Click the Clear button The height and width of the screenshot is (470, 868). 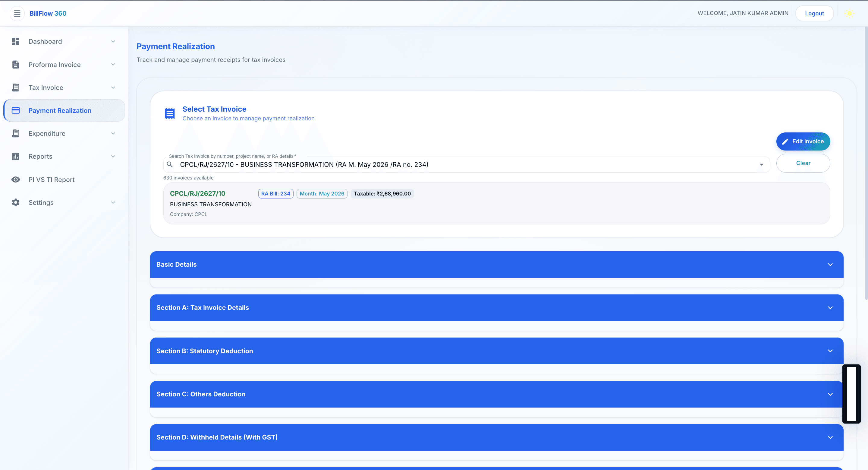pyautogui.click(x=803, y=163)
